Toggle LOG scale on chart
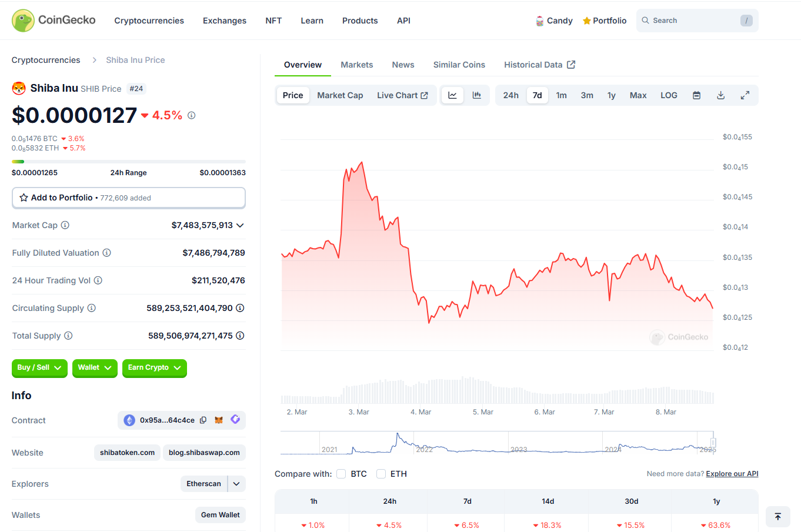This screenshot has width=801, height=532. [669, 95]
